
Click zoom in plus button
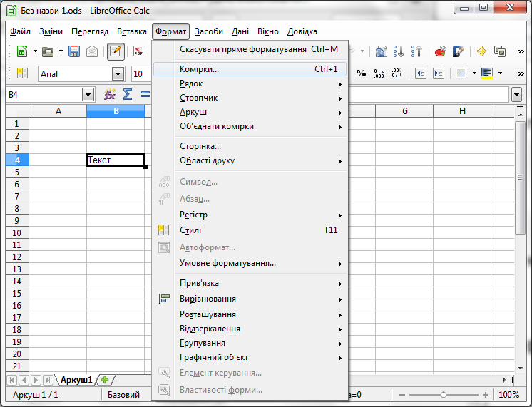pyautogui.click(x=486, y=395)
